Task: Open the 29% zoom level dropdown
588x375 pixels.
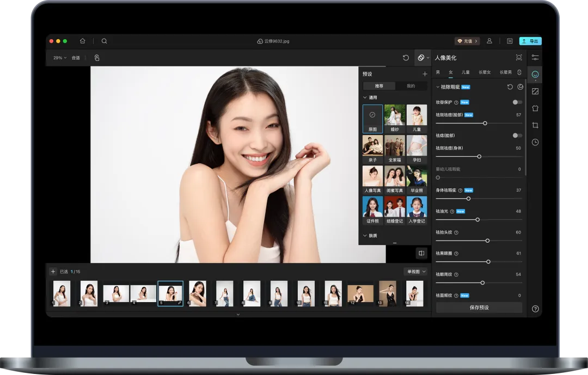Action: [x=59, y=58]
